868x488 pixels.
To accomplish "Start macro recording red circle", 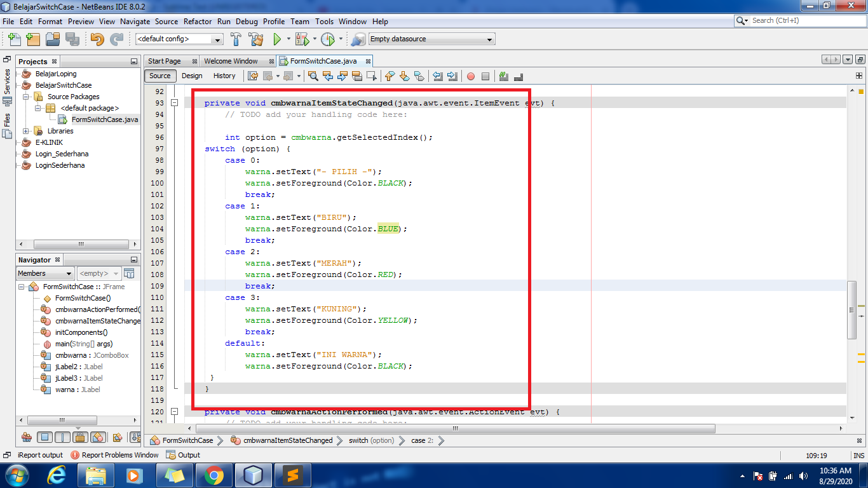I will [x=471, y=76].
